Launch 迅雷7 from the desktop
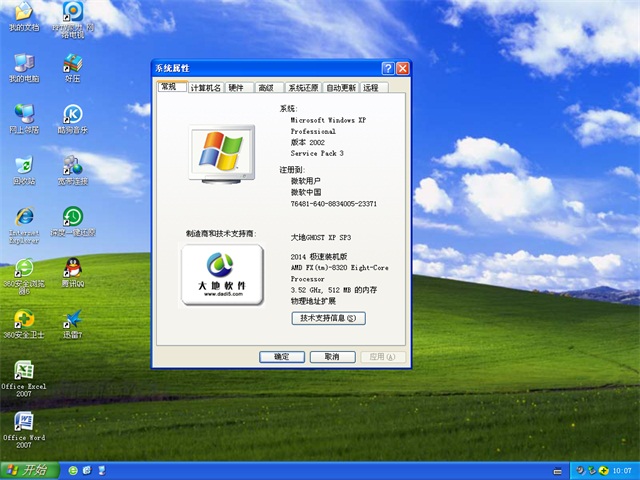The image size is (640, 480). (x=72, y=321)
